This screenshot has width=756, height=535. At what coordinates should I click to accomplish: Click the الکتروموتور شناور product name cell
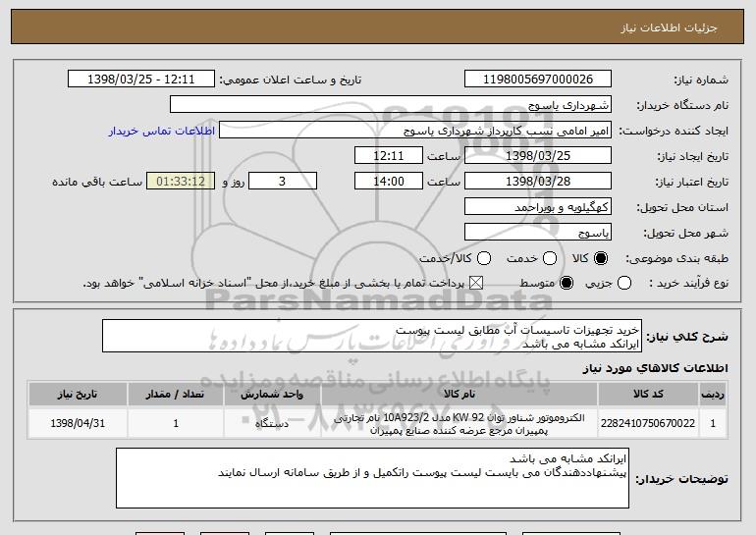pyautogui.click(x=459, y=423)
